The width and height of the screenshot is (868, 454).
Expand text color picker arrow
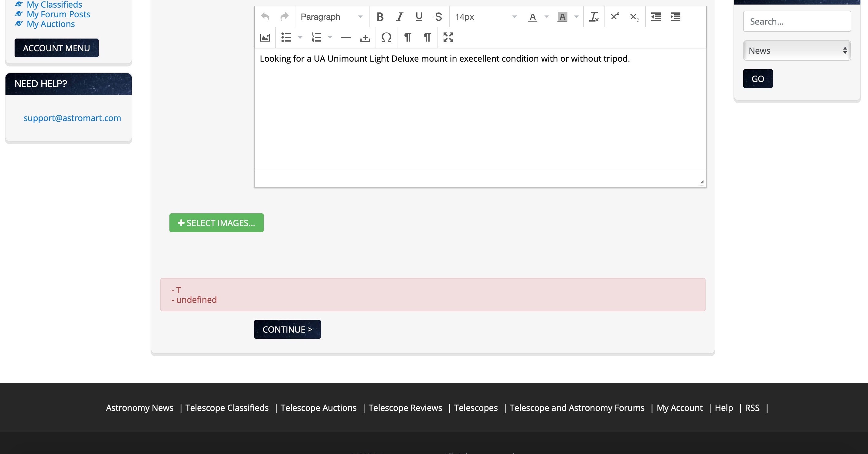click(546, 16)
